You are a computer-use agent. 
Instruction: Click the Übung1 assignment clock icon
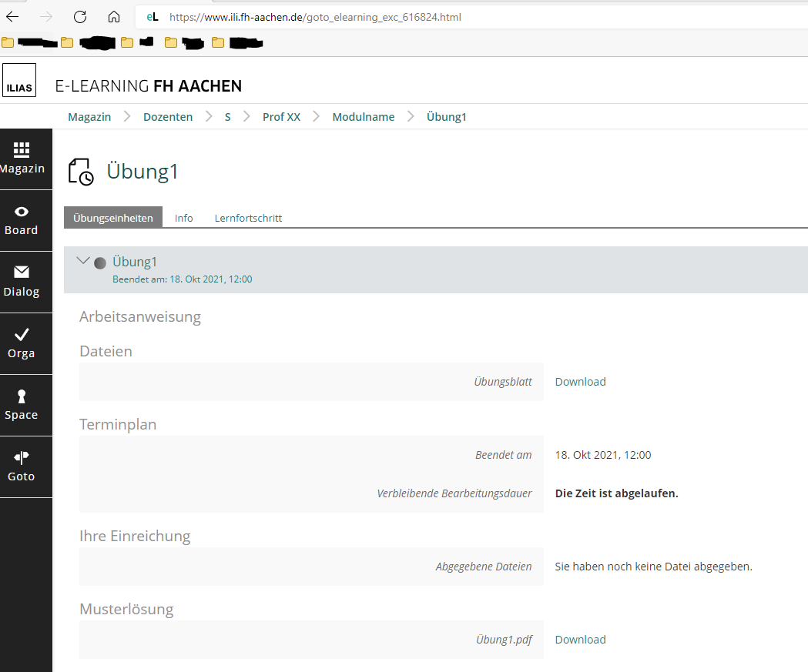[80, 172]
